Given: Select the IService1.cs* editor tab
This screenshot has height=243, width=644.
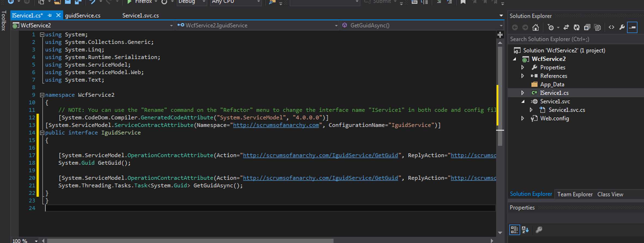Looking at the screenshot, I should point(27,16).
